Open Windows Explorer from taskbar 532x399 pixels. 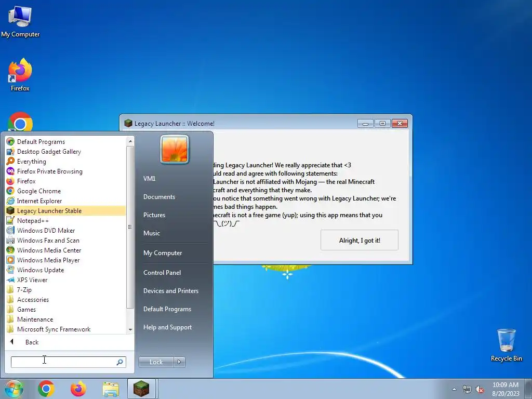111,389
